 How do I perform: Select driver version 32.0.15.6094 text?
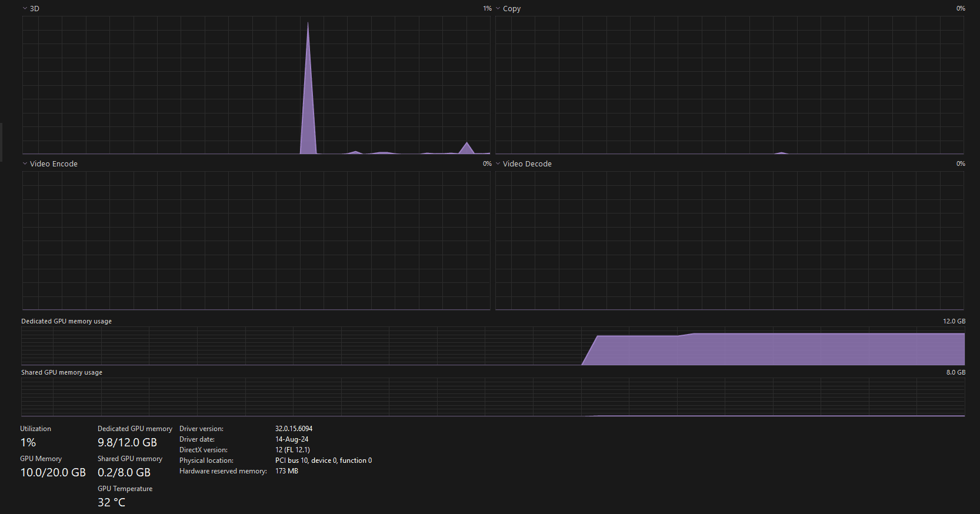294,429
